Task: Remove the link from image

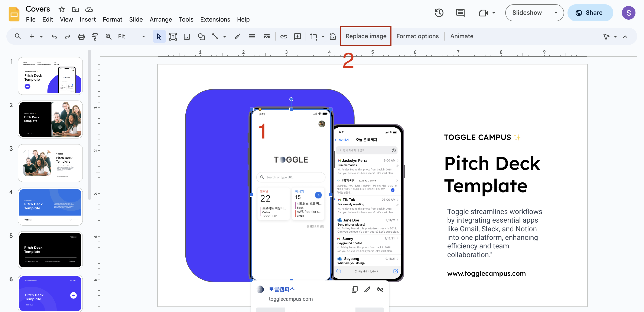Action: click(380, 289)
